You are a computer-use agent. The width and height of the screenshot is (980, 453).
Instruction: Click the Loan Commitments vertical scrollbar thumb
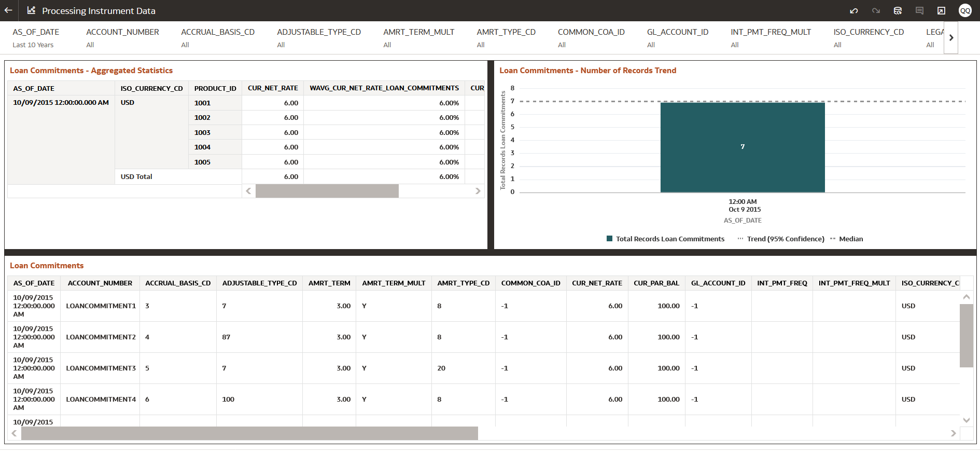966,336
